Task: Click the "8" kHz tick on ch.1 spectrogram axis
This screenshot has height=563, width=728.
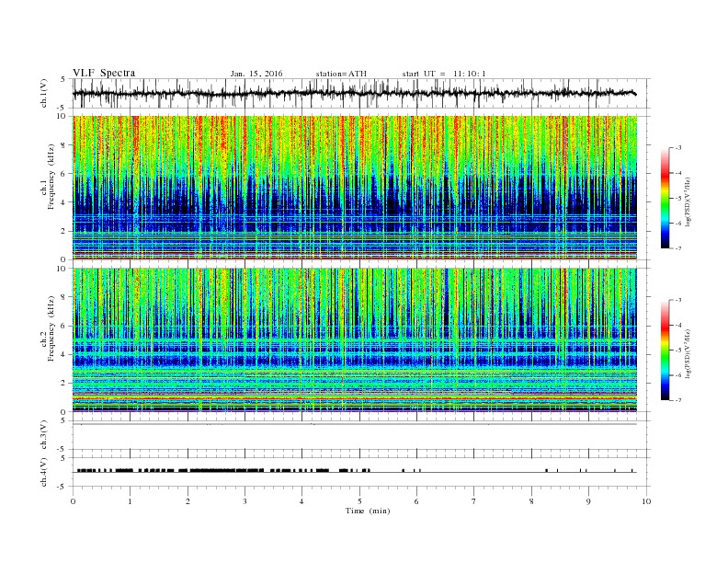Action: pos(64,145)
